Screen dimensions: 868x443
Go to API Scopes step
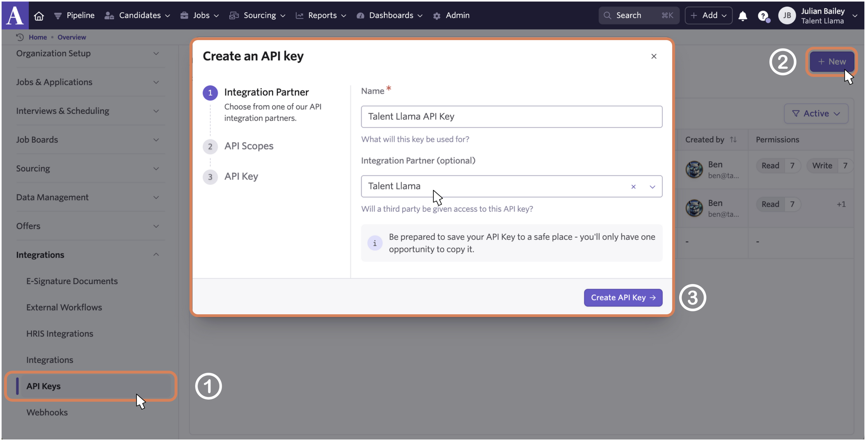249,146
